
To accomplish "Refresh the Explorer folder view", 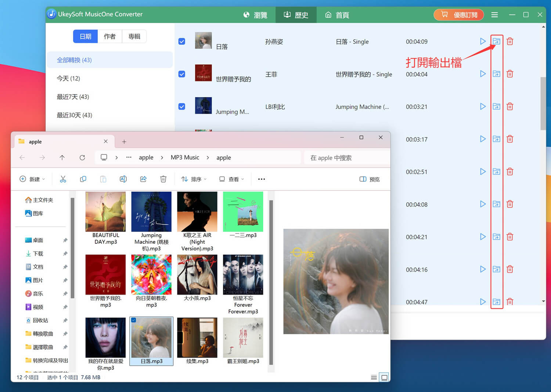I will pos(82,157).
